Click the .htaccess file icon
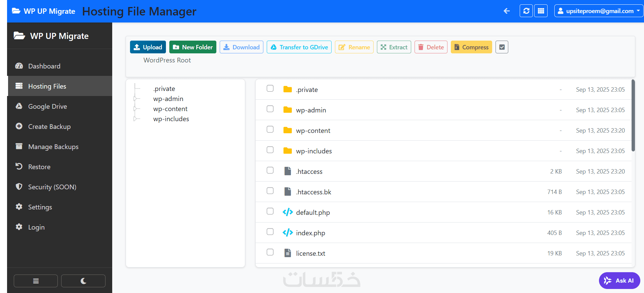This screenshot has width=644, height=293. coord(288,171)
